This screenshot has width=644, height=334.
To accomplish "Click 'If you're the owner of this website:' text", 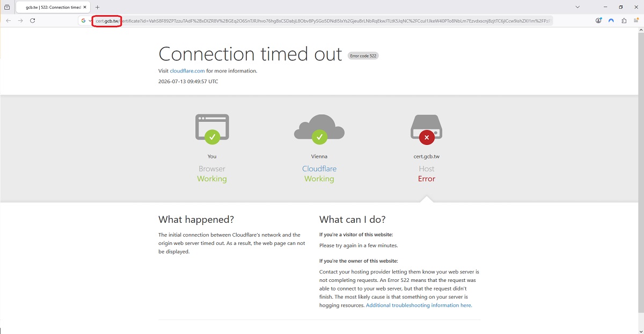I will [x=358, y=261].
